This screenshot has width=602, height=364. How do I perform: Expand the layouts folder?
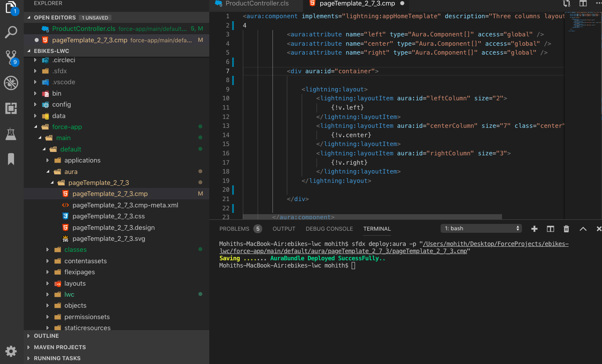point(48,284)
